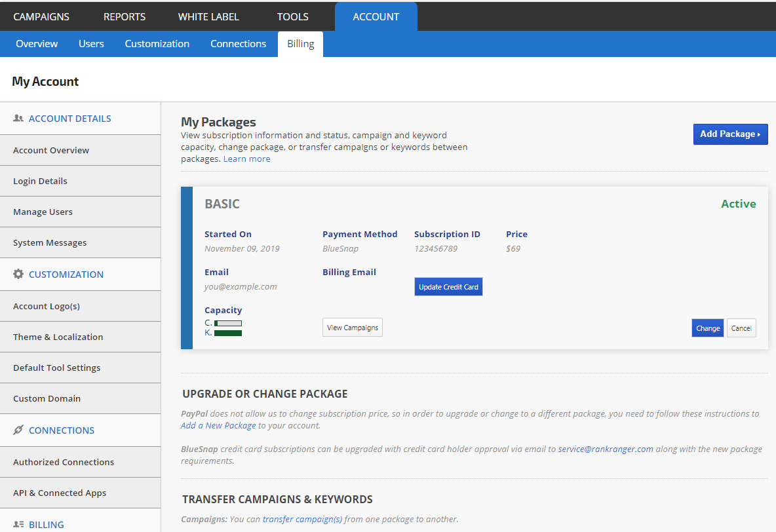Click the Billing section icon
Screen dimensions: 776x532
click(18, 524)
